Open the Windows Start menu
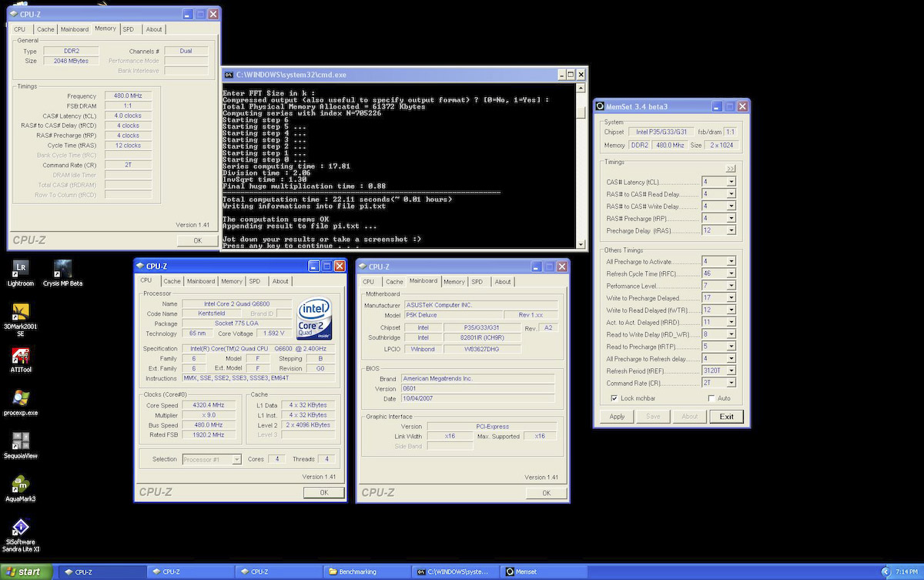Screen dimensions: 924x580 [x=26, y=572]
